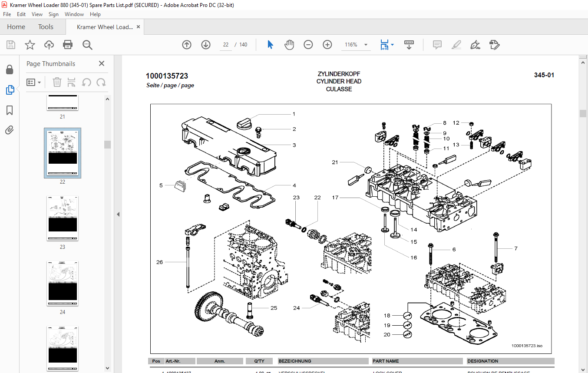This screenshot has height=373, width=588.
Task: Click the 1000135723.iso drawing label
Action: click(527, 346)
